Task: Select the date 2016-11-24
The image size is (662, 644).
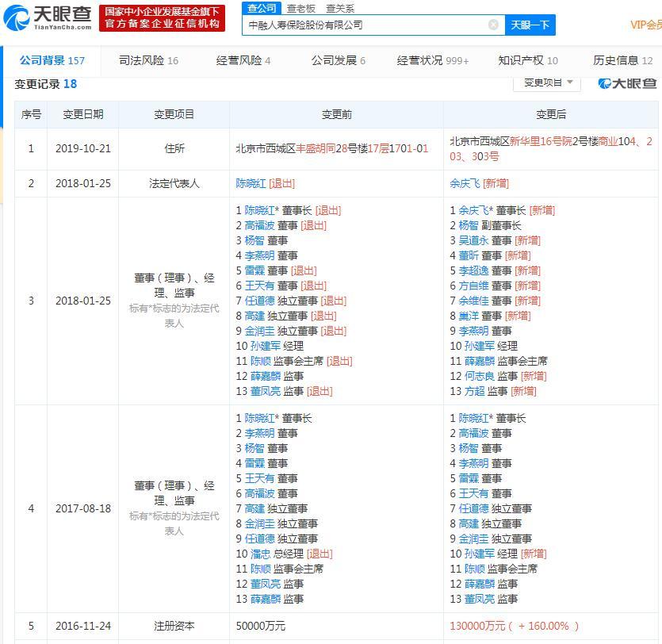Action: [82, 626]
